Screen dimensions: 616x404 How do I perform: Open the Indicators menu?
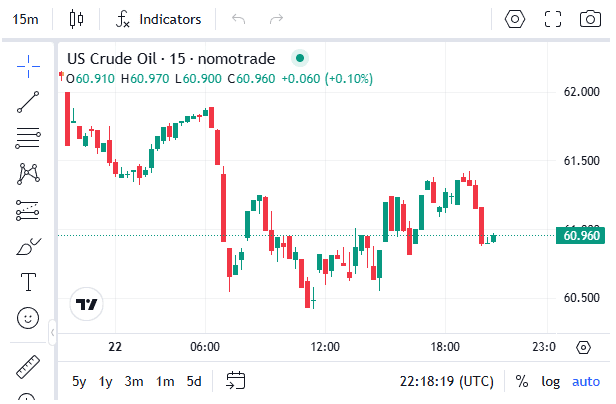point(159,19)
